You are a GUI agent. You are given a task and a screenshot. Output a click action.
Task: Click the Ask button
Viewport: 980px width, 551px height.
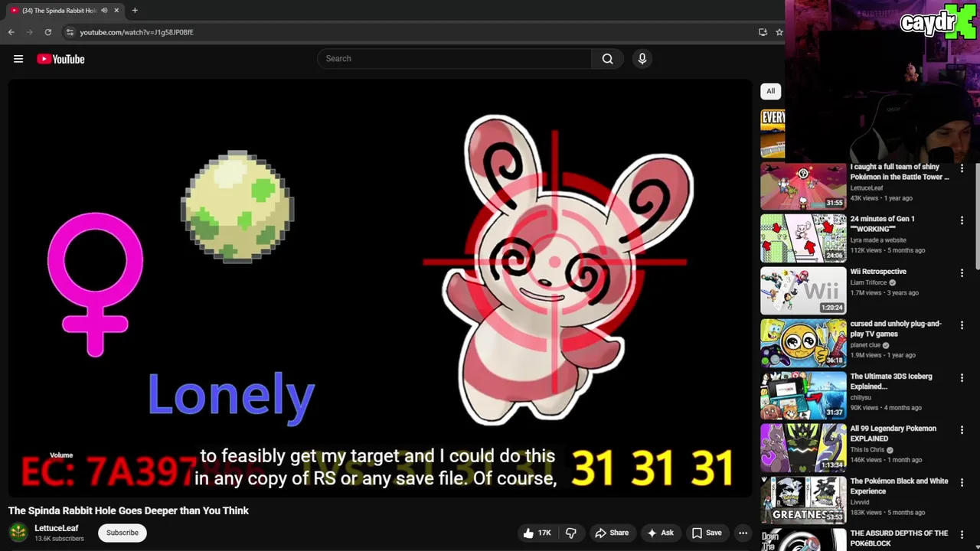click(660, 533)
